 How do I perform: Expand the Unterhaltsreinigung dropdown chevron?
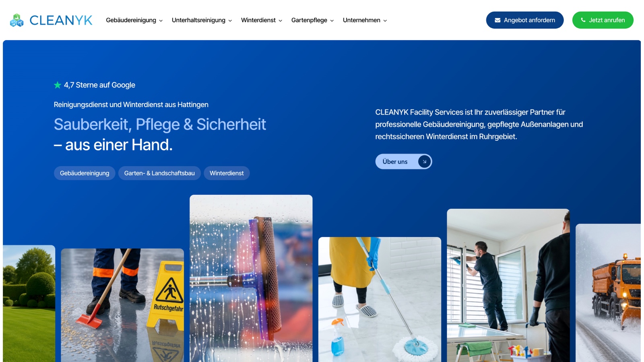[x=230, y=21]
